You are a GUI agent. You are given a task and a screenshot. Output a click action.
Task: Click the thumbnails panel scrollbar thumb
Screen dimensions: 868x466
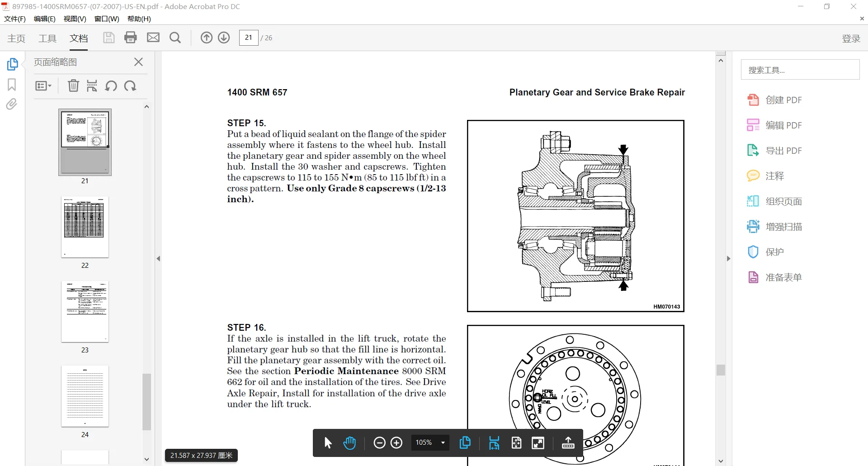pos(146,402)
